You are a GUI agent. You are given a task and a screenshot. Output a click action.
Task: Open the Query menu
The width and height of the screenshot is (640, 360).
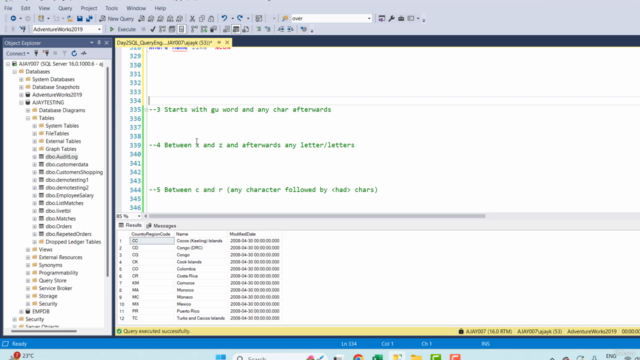click(65, 8)
